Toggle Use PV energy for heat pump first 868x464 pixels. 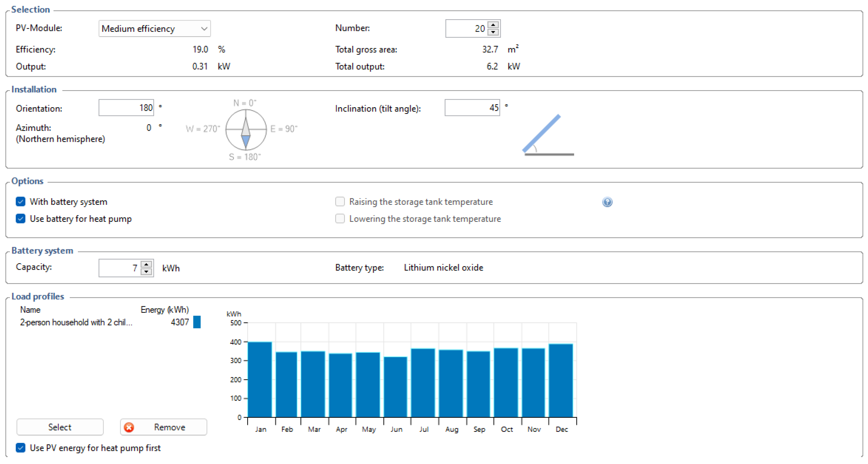click(21, 448)
